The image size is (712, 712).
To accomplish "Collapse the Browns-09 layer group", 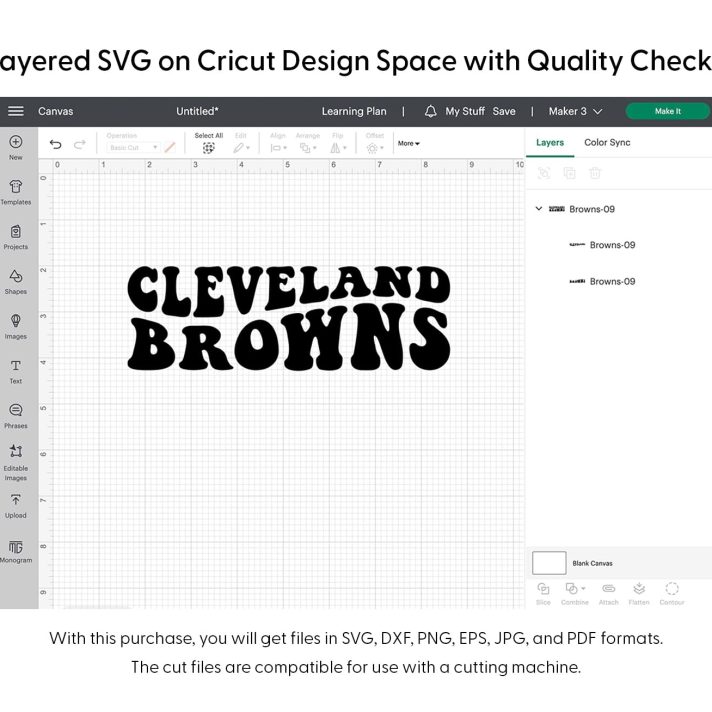I will (539, 209).
